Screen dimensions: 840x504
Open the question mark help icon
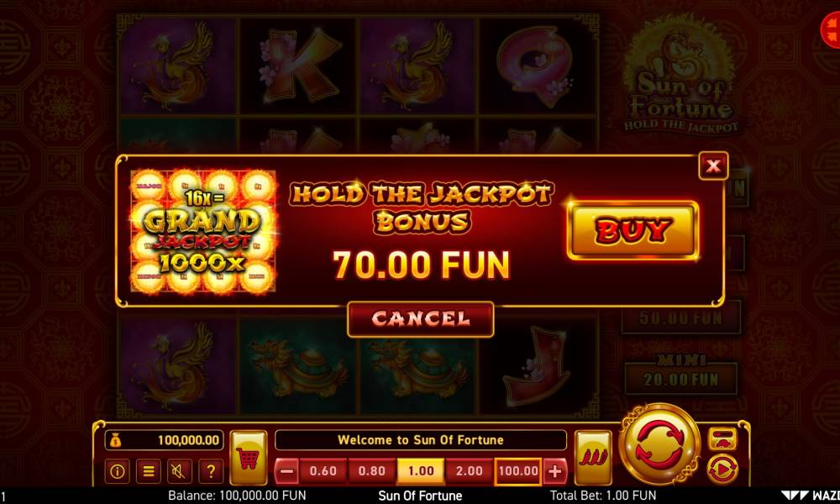point(211,471)
